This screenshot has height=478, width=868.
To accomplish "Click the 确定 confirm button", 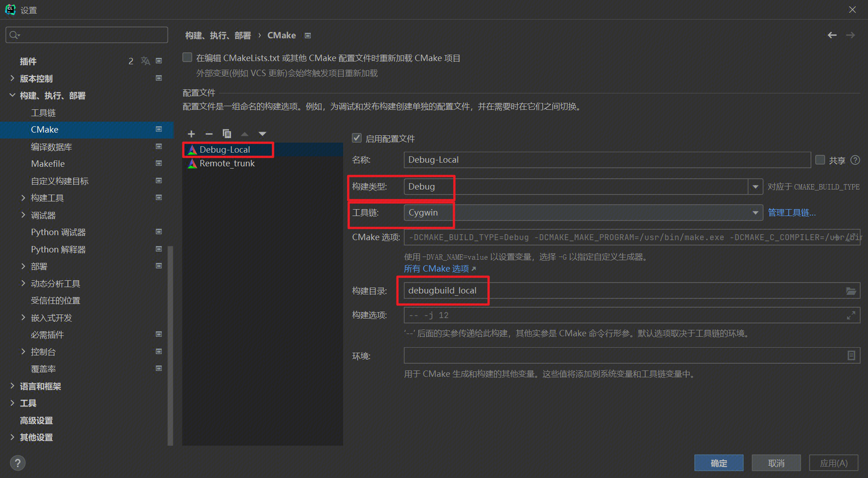I will (718, 463).
